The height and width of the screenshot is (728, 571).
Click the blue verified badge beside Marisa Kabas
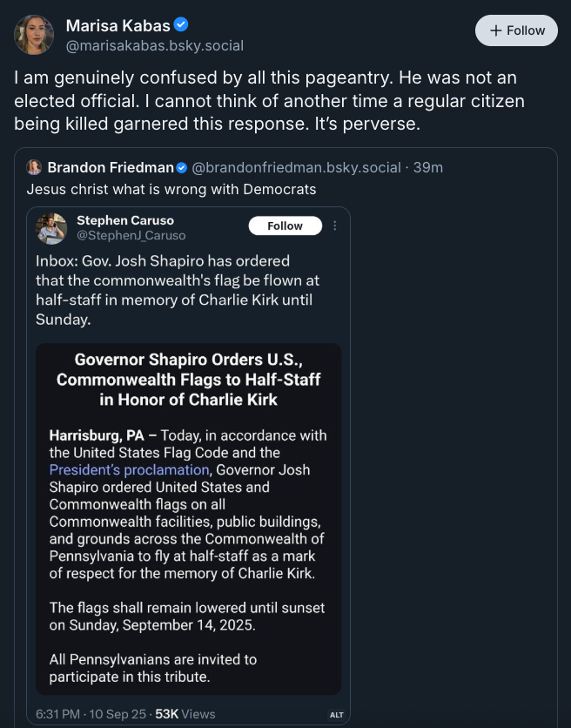coord(181,25)
